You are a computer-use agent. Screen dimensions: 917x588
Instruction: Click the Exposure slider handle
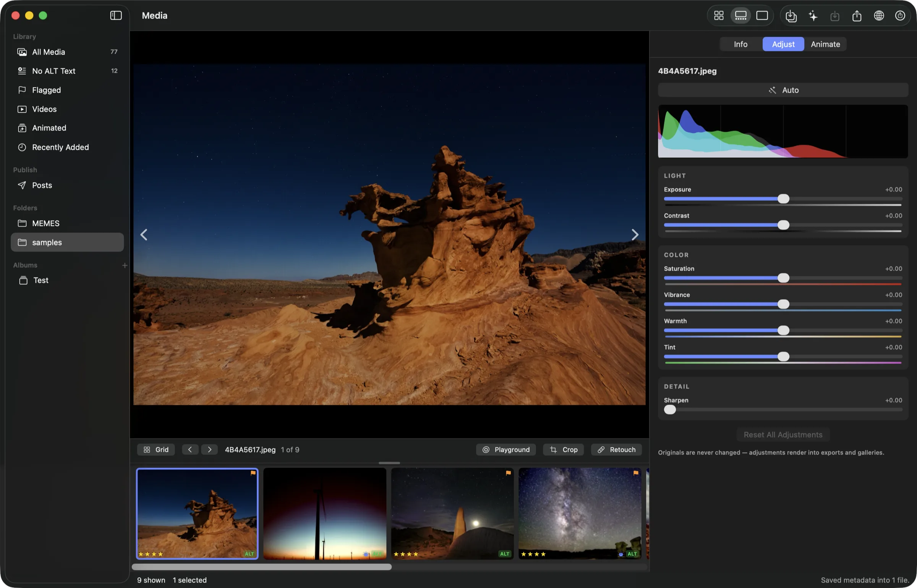pyautogui.click(x=783, y=199)
